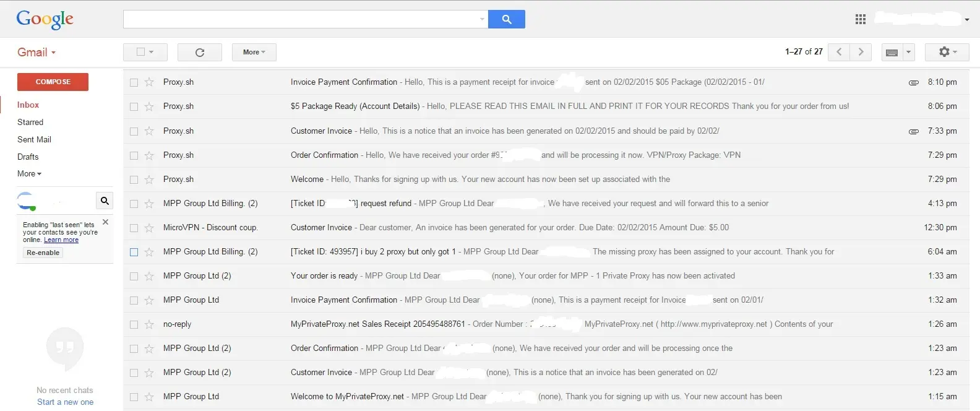The height and width of the screenshot is (411, 980).
Task: Star the Proxy.sh Order Confirmation email
Action: click(x=149, y=155)
